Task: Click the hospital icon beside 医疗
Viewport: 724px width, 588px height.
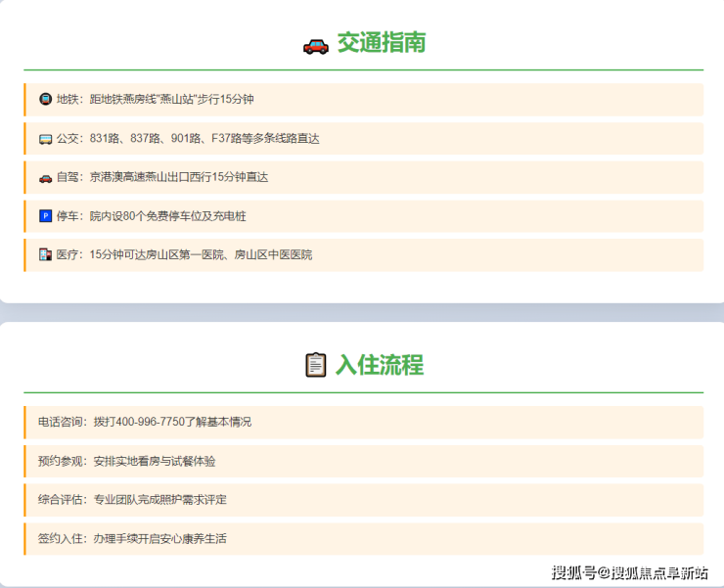Action: [x=45, y=254]
